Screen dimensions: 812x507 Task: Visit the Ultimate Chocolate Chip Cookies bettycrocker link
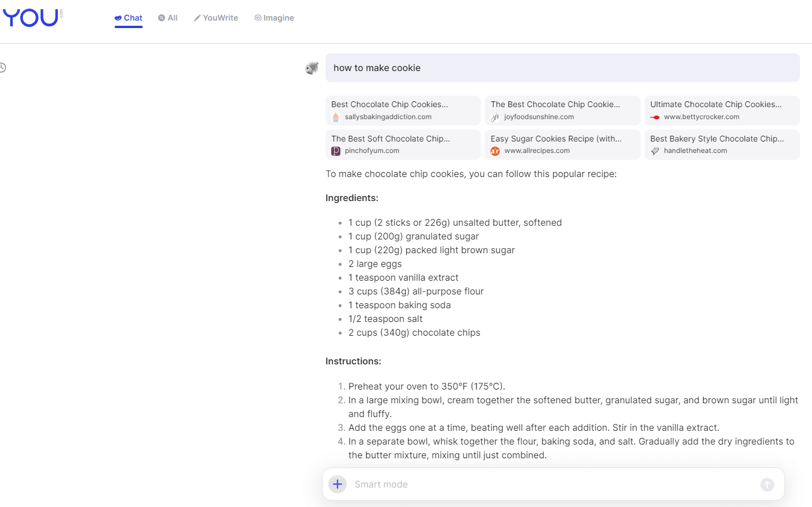[x=721, y=110]
